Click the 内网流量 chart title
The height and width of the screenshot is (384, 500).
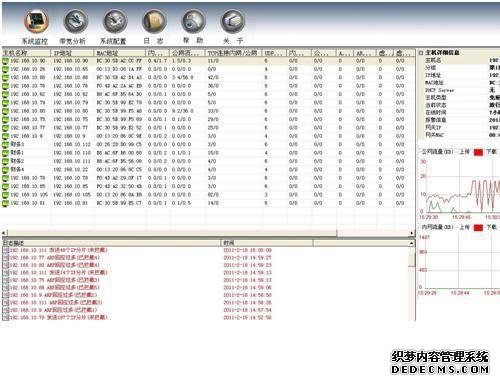pos(437,228)
